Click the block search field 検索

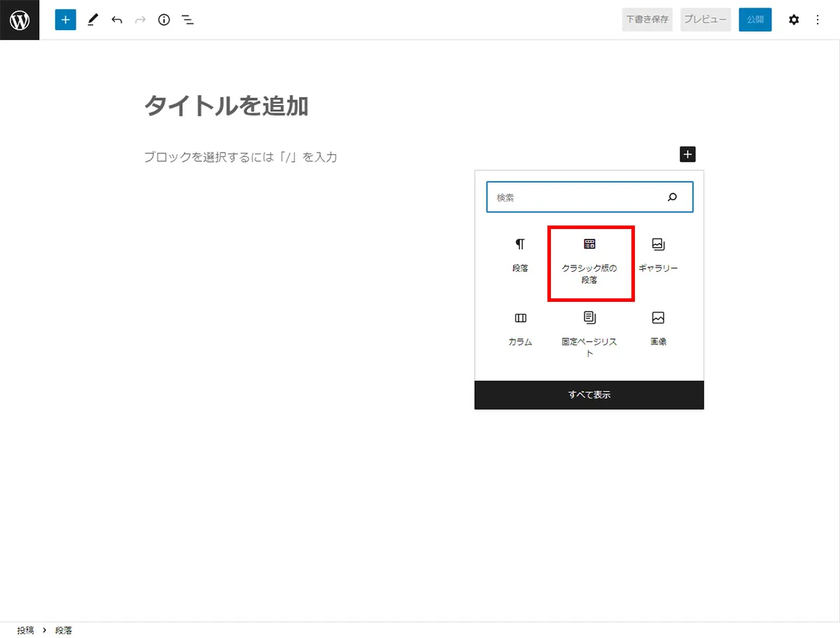(x=589, y=197)
